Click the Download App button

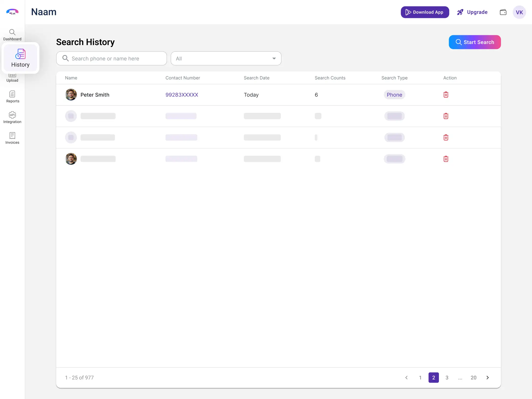coord(425,12)
